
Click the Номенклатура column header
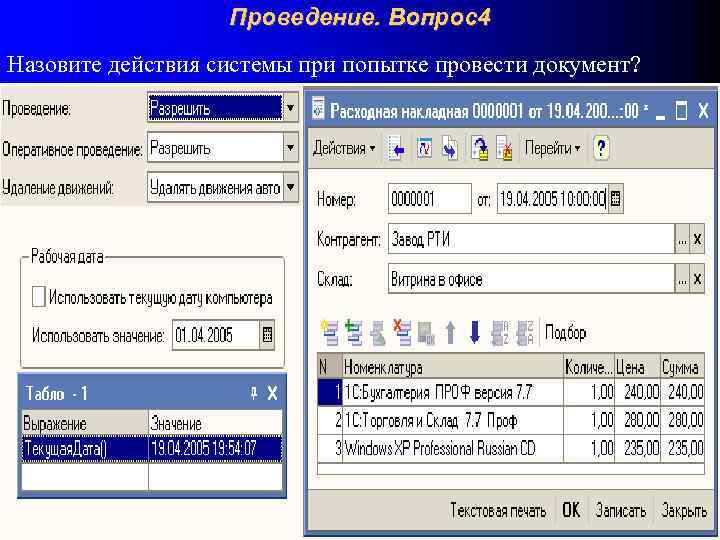[453, 366]
